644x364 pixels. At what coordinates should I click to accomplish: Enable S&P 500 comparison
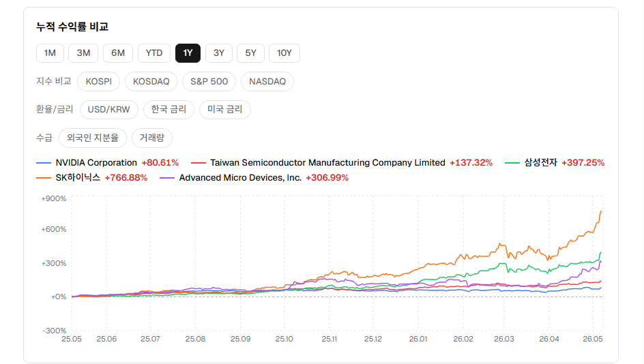pos(209,81)
